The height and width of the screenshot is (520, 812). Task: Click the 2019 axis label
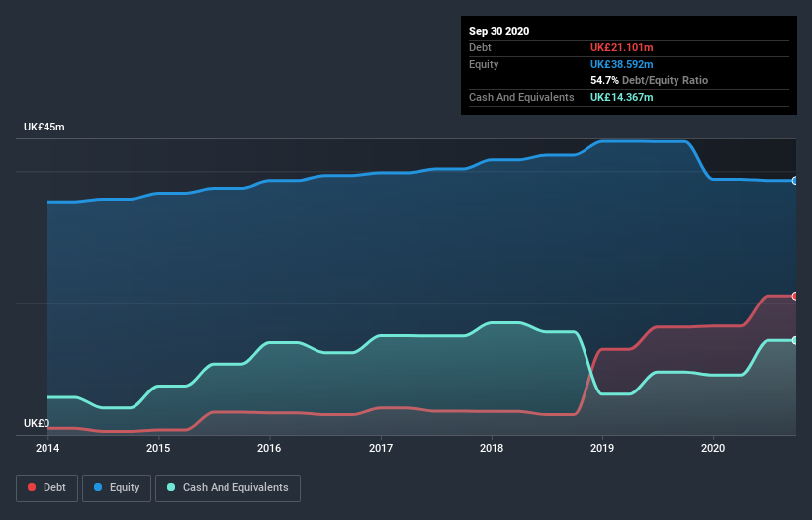point(602,448)
